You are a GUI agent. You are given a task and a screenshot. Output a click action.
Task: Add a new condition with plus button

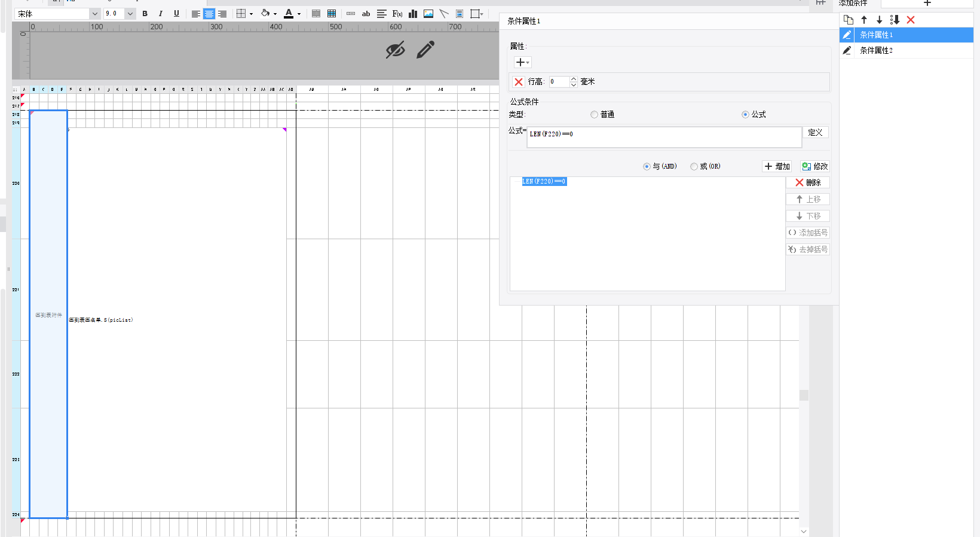[x=927, y=3]
